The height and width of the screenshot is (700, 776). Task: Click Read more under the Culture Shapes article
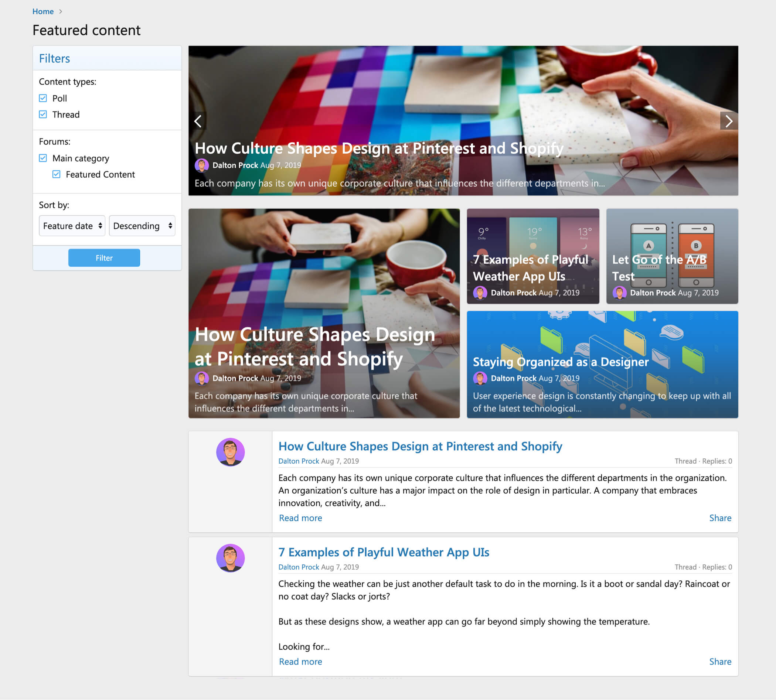[300, 518]
